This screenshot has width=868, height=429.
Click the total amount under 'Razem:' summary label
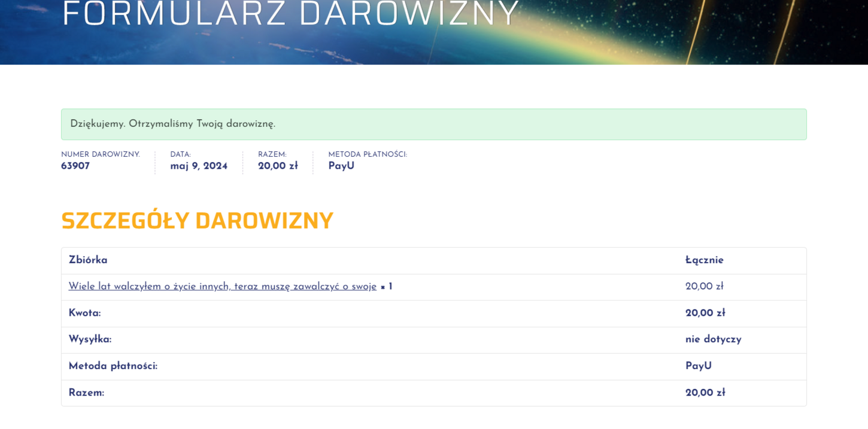pos(278,166)
